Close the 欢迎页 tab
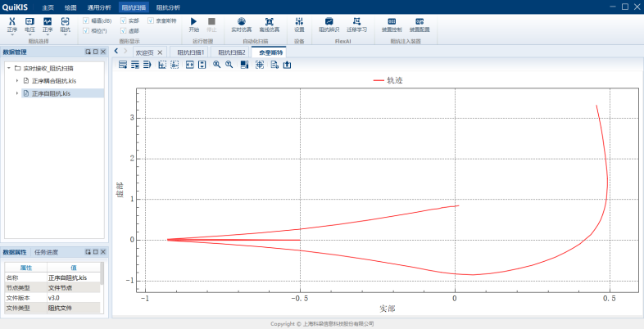 tap(160, 52)
